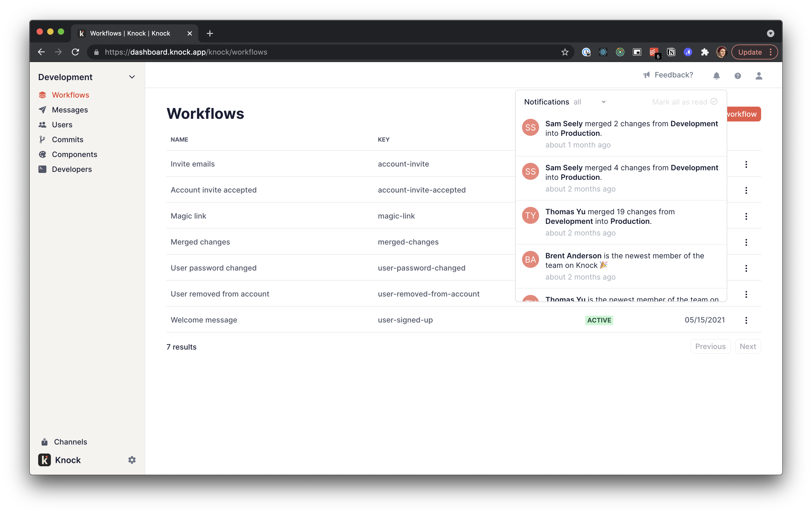Viewport: 812px width, 514px height.
Task: Collapse the Development environment switcher
Action: [x=132, y=77]
